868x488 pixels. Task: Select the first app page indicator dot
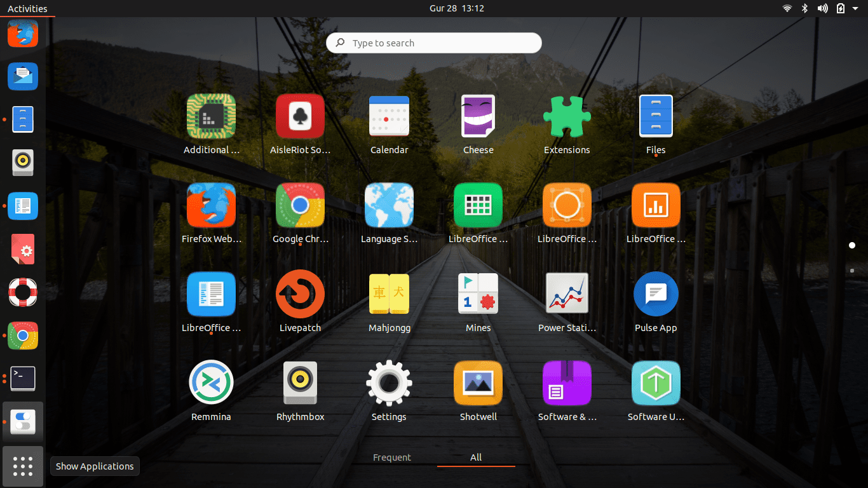click(852, 245)
